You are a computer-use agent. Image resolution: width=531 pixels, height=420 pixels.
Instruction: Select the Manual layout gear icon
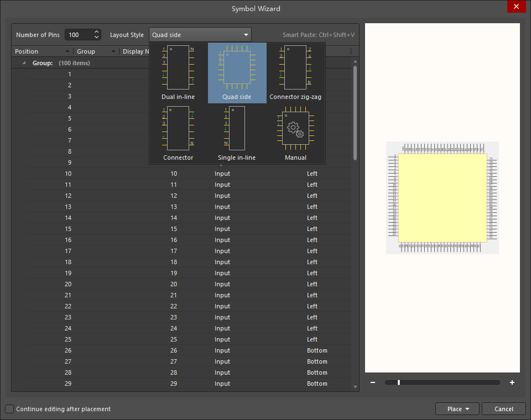[x=295, y=128]
